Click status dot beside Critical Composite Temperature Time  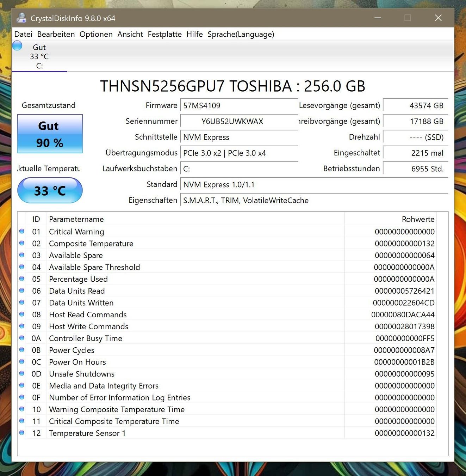click(22, 421)
